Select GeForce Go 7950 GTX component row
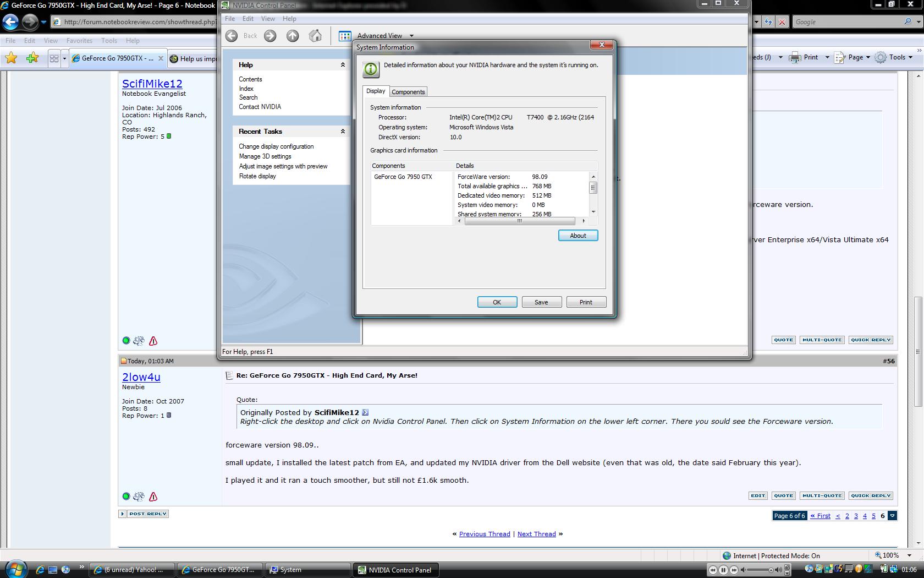Viewport: 924px width, 578px height. pyautogui.click(x=403, y=177)
